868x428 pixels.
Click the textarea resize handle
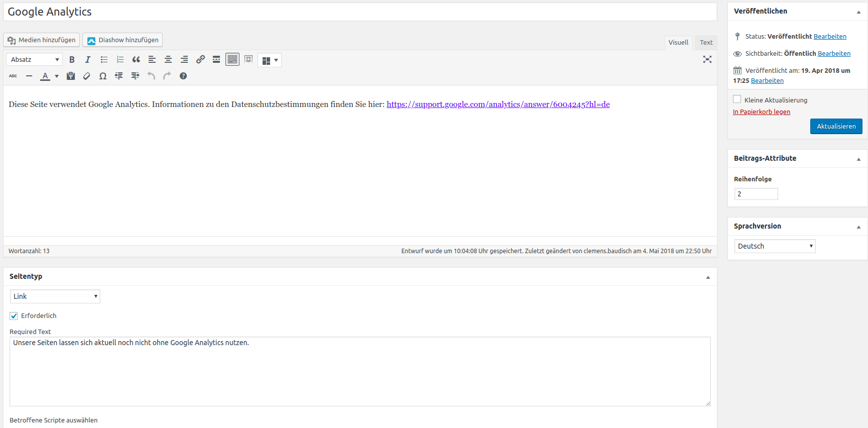(x=708, y=403)
